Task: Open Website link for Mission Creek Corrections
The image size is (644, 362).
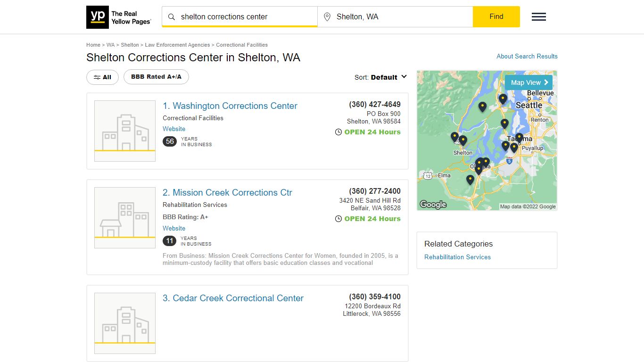Action: (x=174, y=228)
